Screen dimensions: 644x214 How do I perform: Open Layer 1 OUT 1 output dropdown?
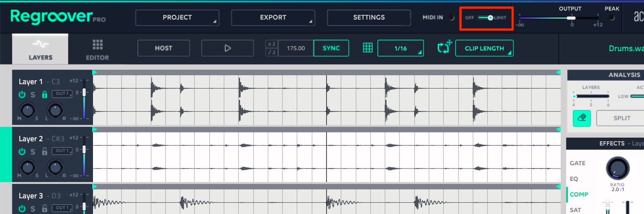(x=62, y=94)
